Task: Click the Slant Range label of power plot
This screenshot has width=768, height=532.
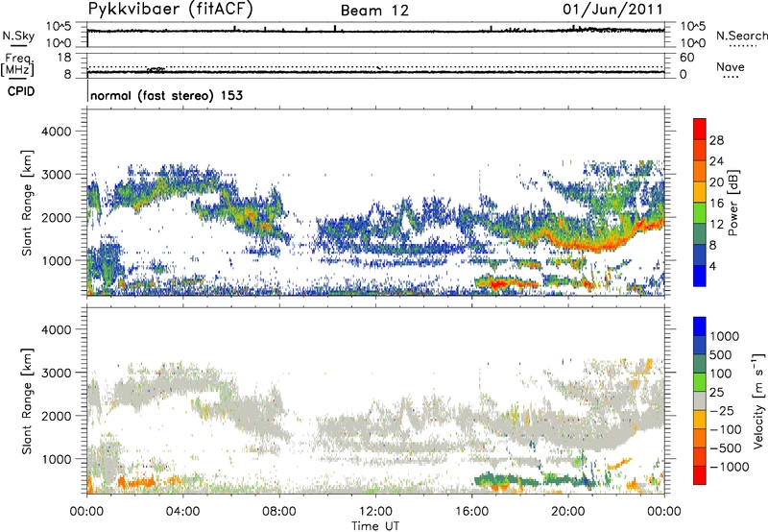Action: pyautogui.click(x=27, y=203)
